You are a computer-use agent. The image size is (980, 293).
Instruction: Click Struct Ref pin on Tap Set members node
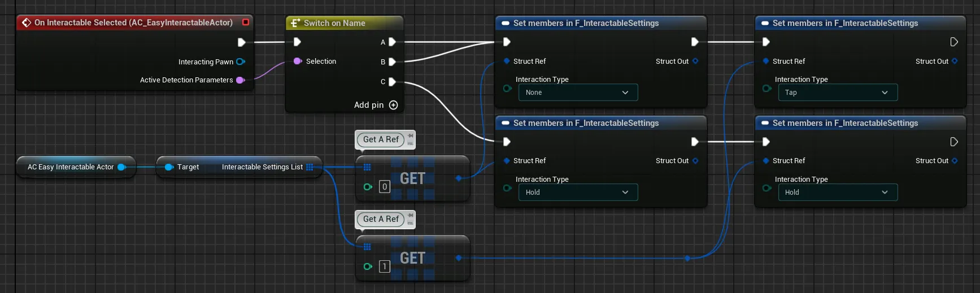click(766, 61)
